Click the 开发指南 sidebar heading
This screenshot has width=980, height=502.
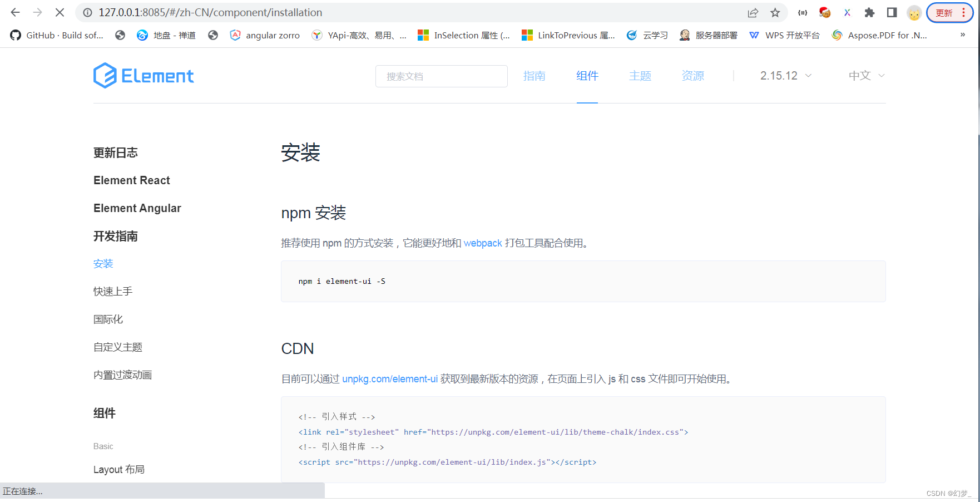pyautogui.click(x=116, y=236)
